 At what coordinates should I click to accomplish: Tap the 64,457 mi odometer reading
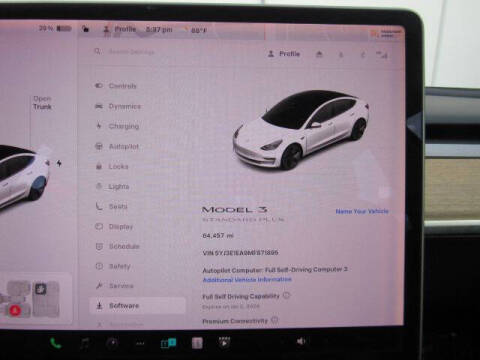(218, 236)
